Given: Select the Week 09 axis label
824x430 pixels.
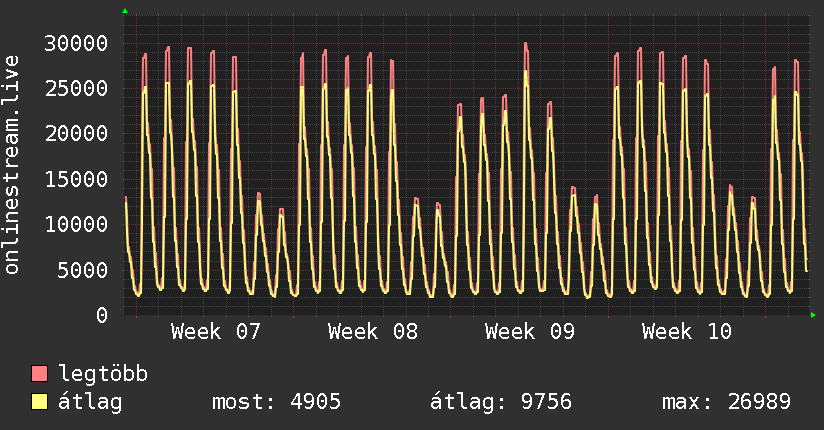Looking at the screenshot, I should (530, 332).
